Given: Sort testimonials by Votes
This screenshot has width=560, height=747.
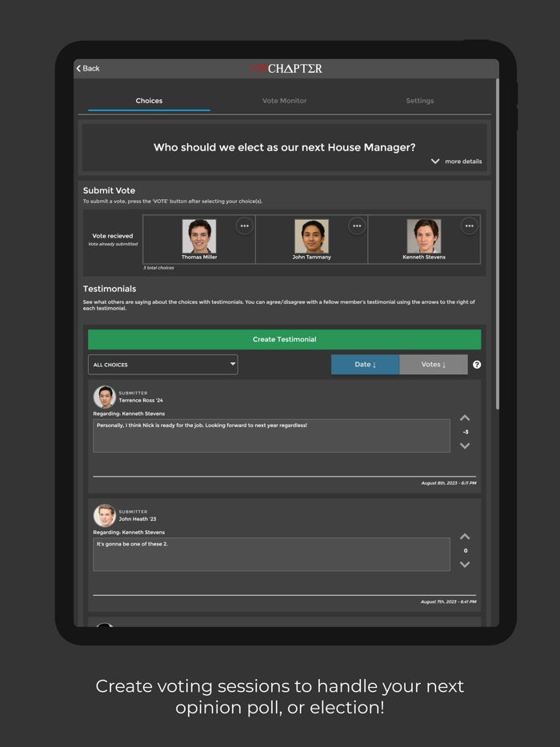Looking at the screenshot, I should (x=434, y=365).
